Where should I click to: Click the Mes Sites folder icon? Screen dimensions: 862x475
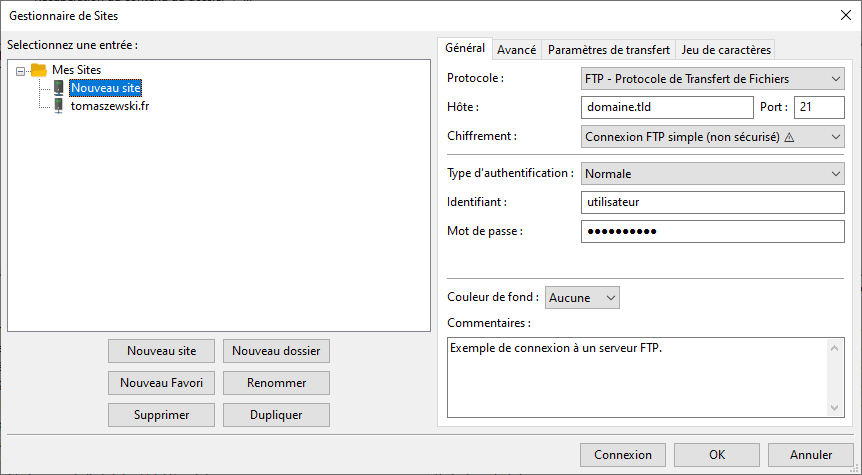(38, 70)
